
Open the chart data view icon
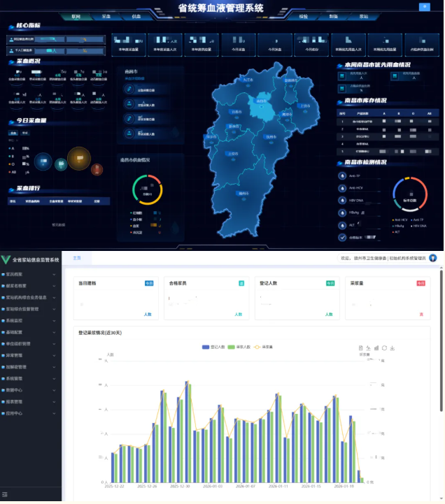point(360,347)
